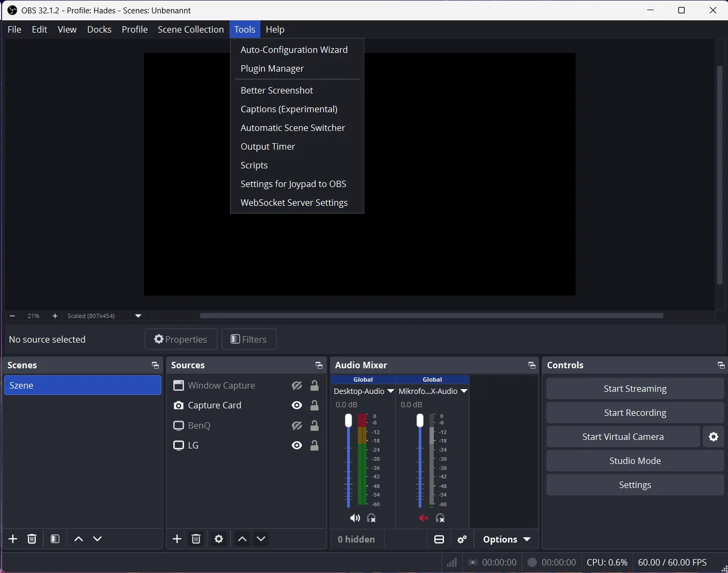Open scene filters icon in Scenes dock
This screenshot has width=728, height=573.
(55, 539)
